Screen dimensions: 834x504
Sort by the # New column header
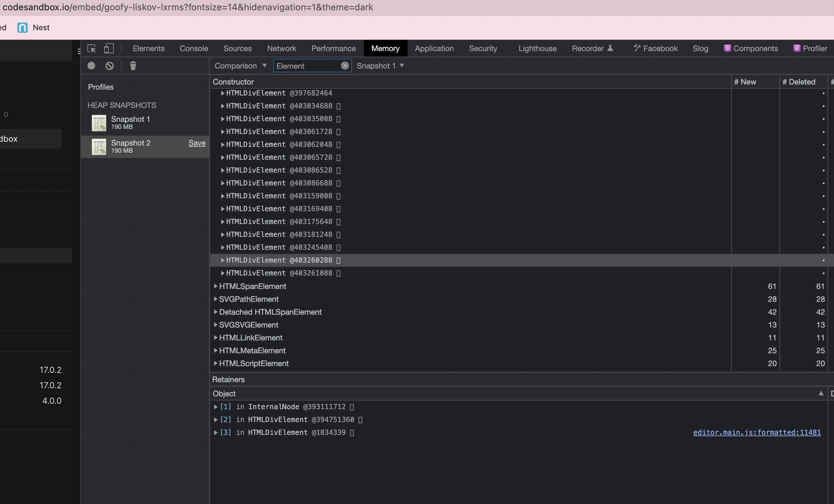coord(745,82)
